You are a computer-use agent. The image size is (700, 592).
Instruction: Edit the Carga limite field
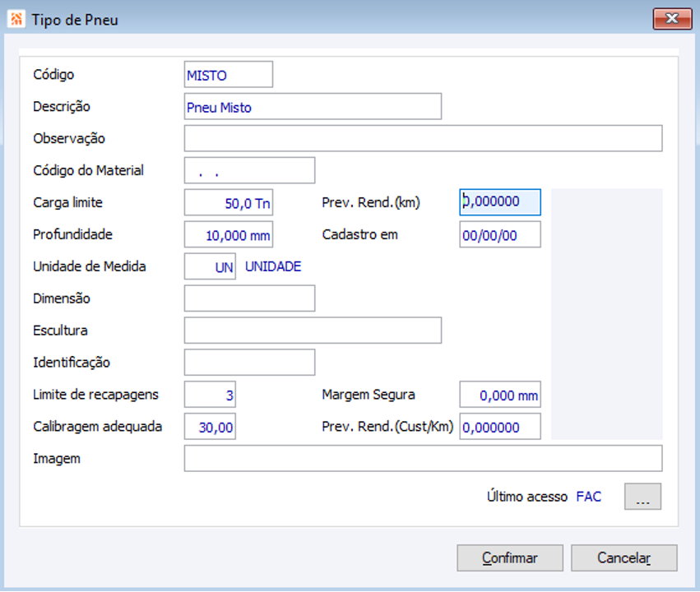pyautogui.click(x=229, y=202)
